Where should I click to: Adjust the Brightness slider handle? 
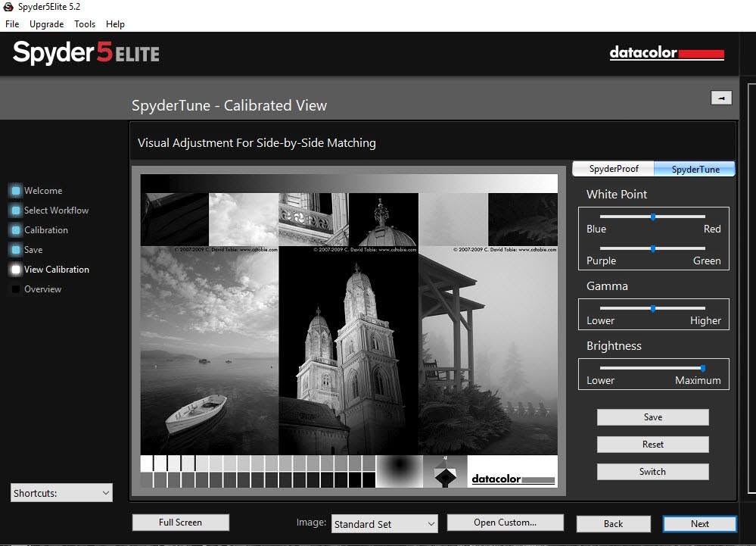click(x=703, y=369)
